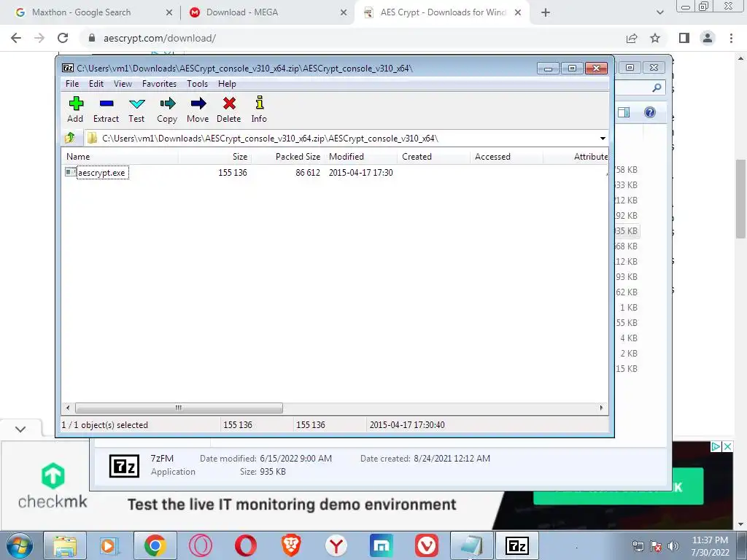Click the address path input field
Image resolution: width=747 pixels, height=560 pixels.
[x=341, y=139]
